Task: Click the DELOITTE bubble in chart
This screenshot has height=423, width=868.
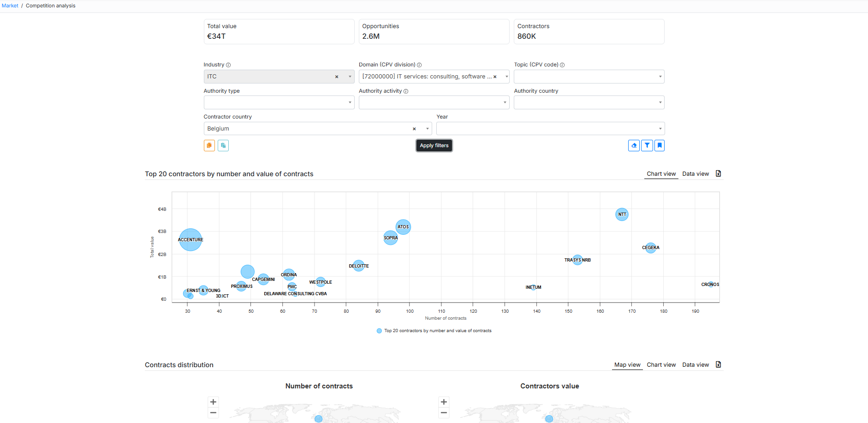Action: pyautogui.click(x=358, y=265)
